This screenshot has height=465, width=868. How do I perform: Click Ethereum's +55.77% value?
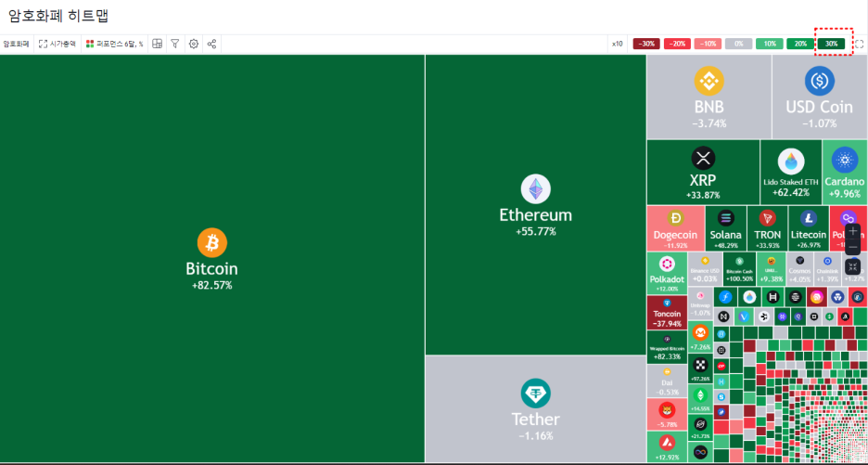535,232
